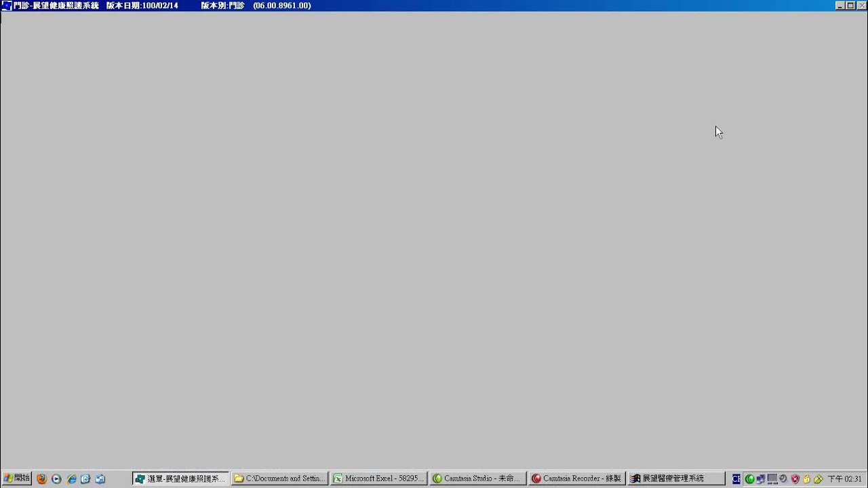Launch Firefox from quick launch
868x488 pixels.
click(x=42, y=479)
